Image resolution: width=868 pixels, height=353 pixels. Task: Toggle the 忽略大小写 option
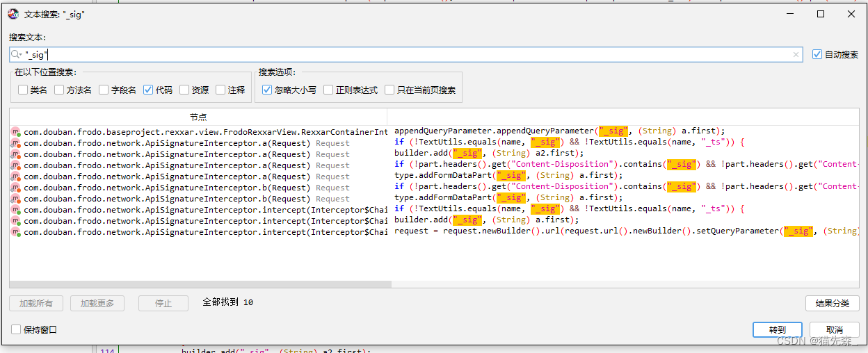(x=267, y=90)
